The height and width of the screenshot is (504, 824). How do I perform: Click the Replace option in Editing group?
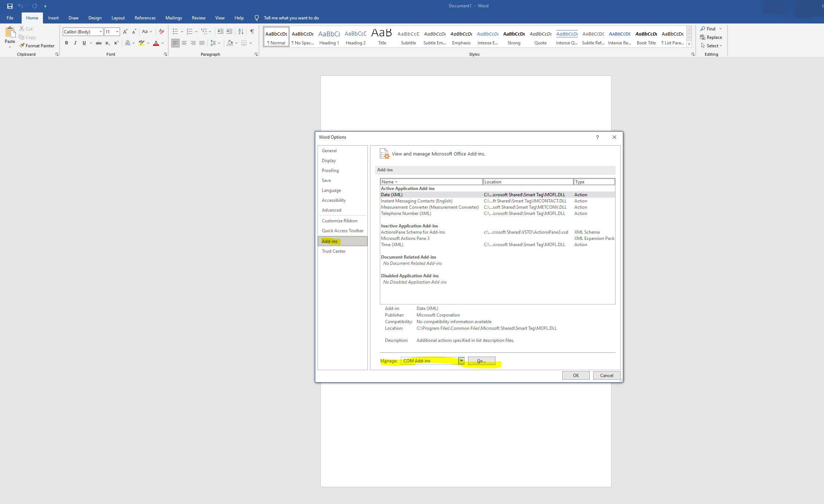coord(712,37)
